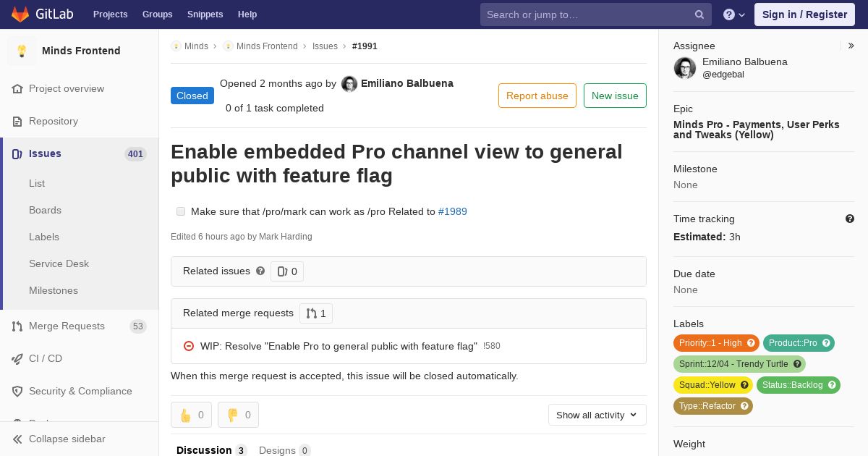Screen dimensions: 868x456
Task: Give a thumbs down reaction
Action: [x=239, y=415]
